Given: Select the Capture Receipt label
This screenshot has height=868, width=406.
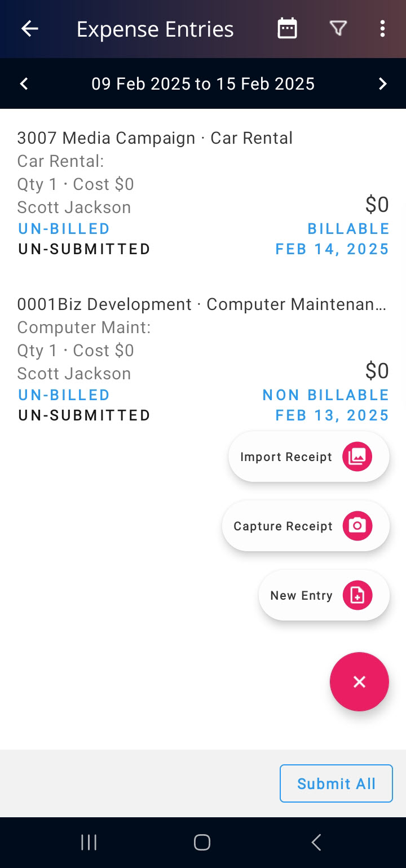Looking at the screenshot, I should [x=283, y=526].
